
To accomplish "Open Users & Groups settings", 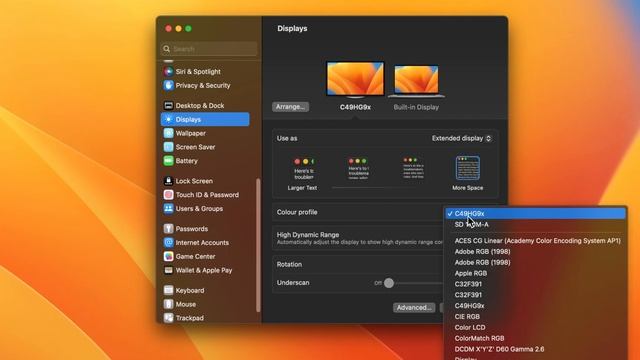I will point(205,209).
